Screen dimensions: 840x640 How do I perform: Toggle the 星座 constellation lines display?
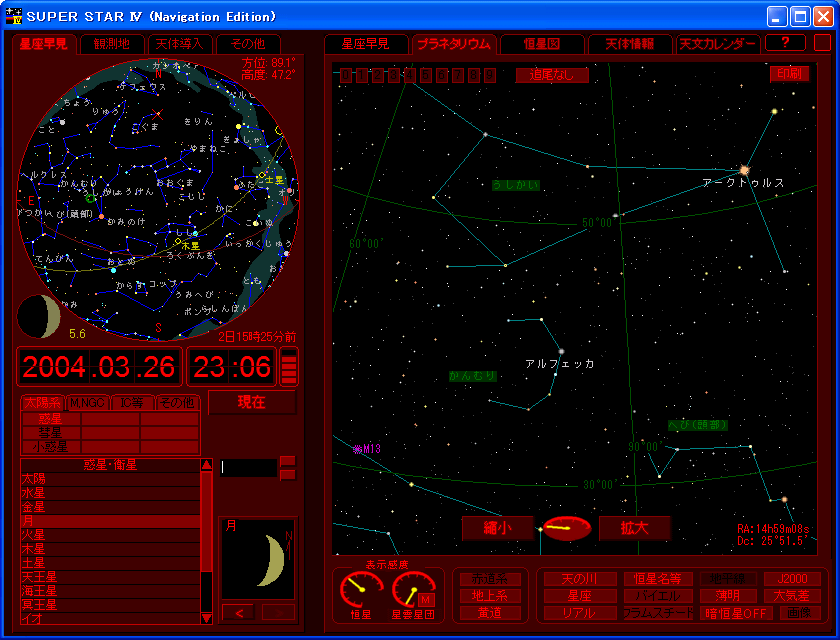click(579, 596)
